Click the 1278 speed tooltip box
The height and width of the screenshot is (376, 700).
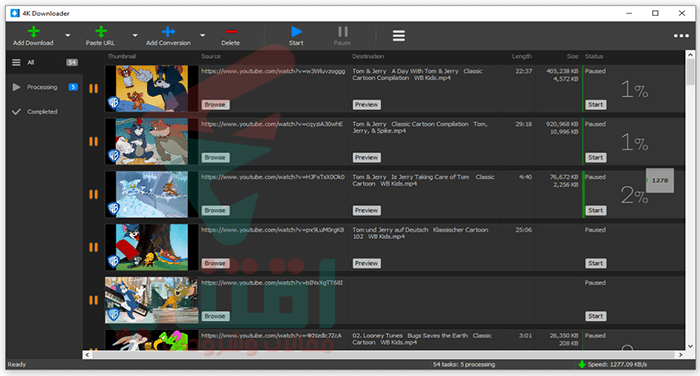click(x=660, y=180)
